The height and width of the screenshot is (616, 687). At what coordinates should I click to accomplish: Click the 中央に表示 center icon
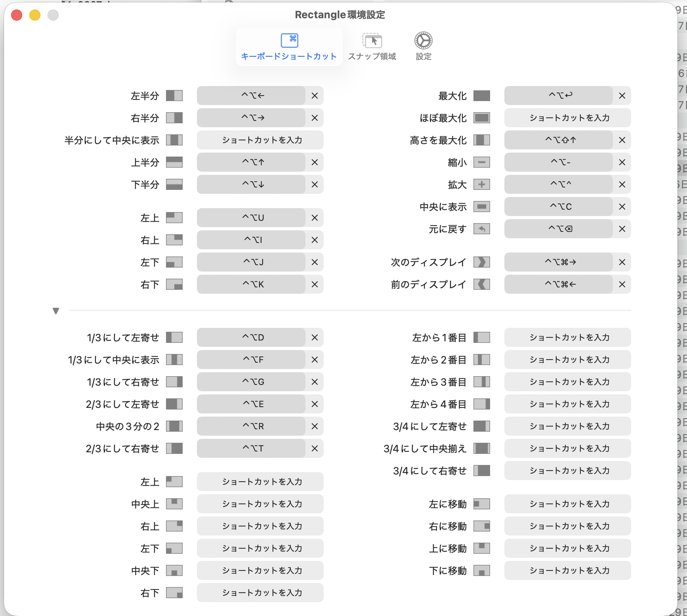(481, 207)
